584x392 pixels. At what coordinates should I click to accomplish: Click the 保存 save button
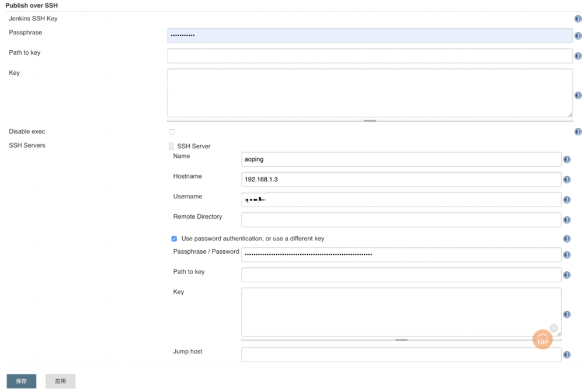22,381
